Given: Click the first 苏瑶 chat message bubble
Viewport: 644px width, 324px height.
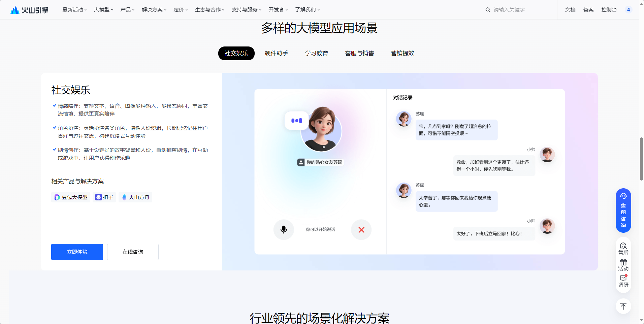Looking at the screenshot, I should click(456, 130).
